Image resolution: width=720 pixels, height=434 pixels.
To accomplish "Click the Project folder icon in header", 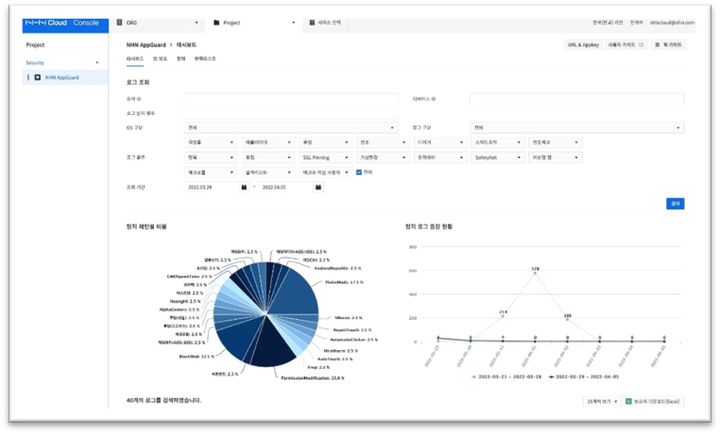I will (x=219, y=22).
